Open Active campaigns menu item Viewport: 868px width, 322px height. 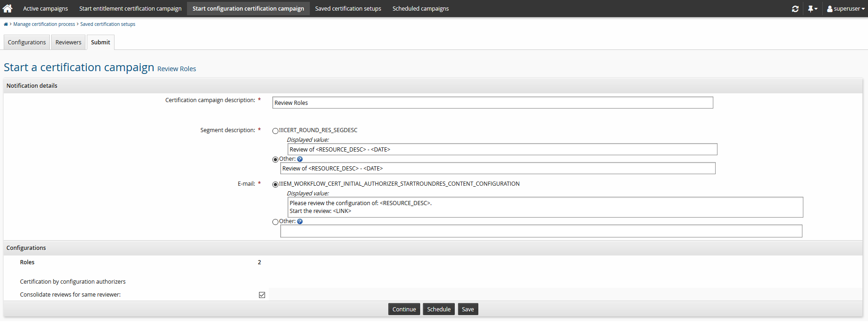(x=45, y=9)
